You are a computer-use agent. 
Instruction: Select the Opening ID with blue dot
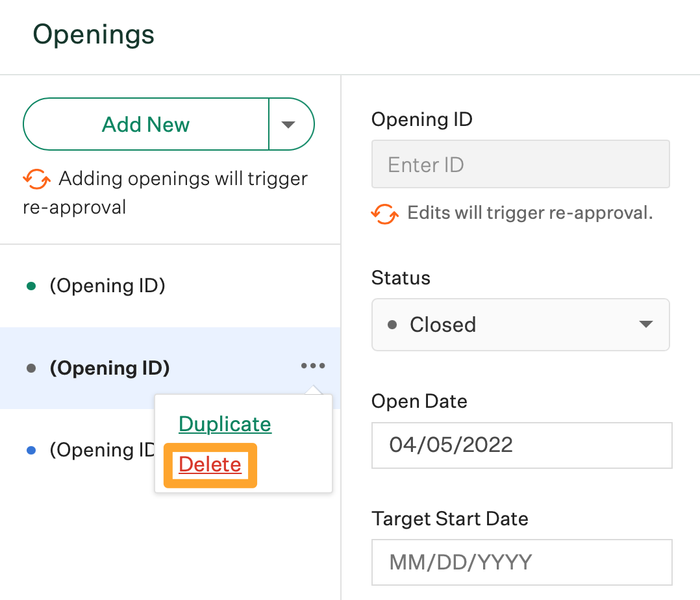point(101,450)
